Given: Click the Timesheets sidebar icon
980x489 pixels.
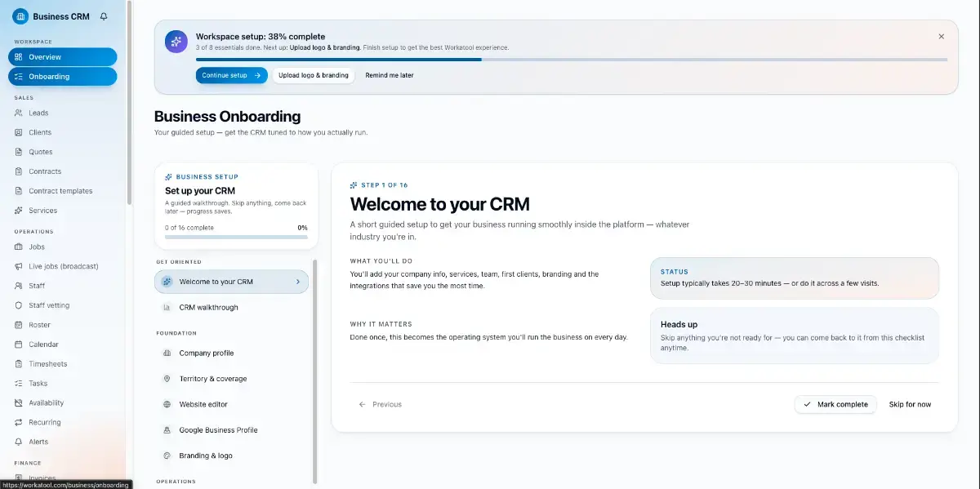Looking at the screenshot, I should [x=19, y=364].
